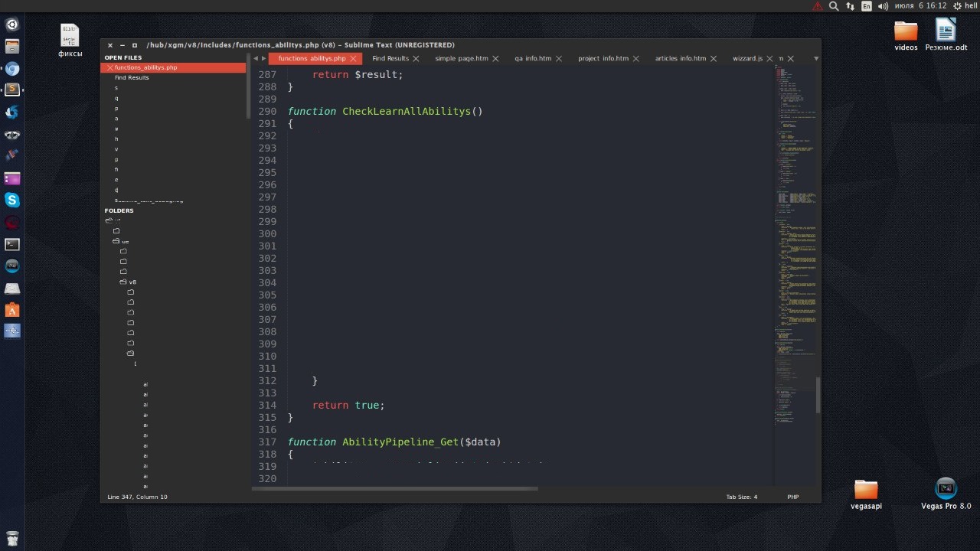The height and width of the screenshot is (551, 980).
Task: Close the simple_page.htm tab
Action: coord(495,59)
